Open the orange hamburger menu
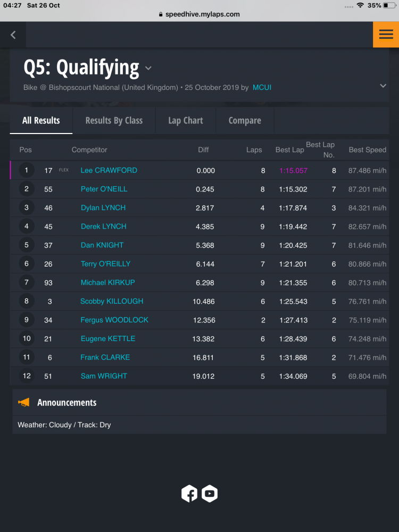 [x=386, y=35]
